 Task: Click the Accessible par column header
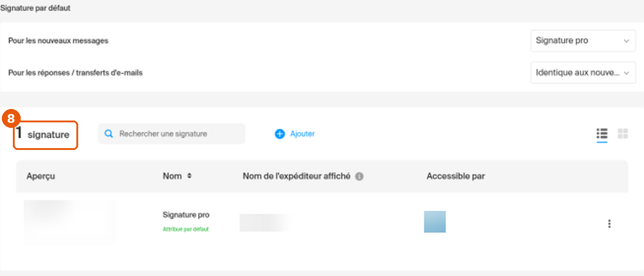[x=455, y=176]
